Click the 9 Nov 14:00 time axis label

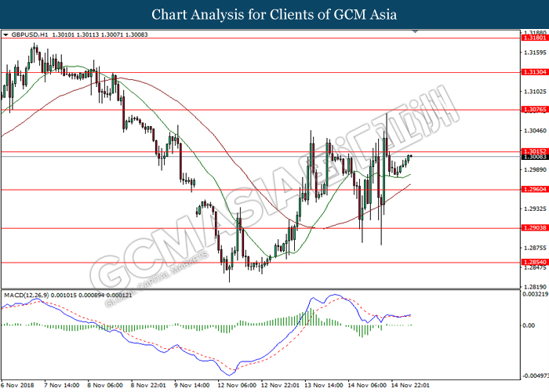(x=192, y=386)
